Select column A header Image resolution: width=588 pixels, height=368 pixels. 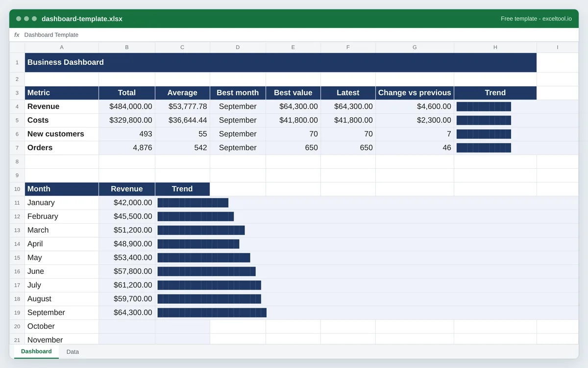tap(62, 47)
